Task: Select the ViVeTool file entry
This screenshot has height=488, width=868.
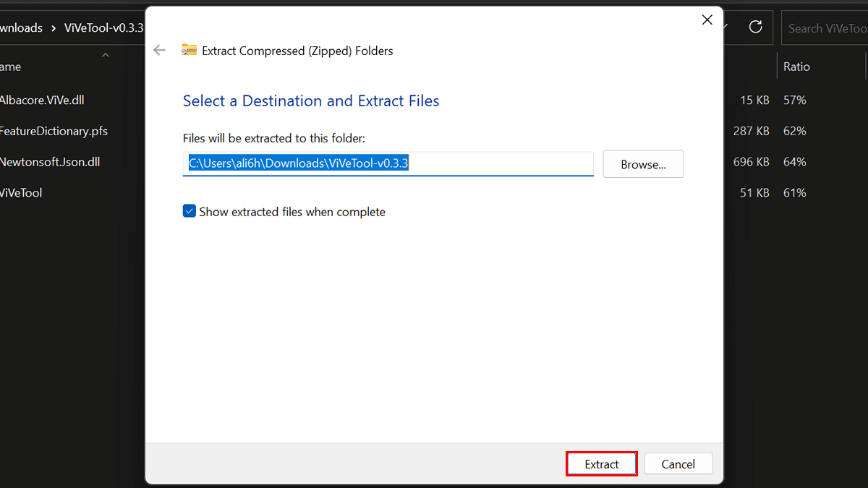Action: pos(22,193)
